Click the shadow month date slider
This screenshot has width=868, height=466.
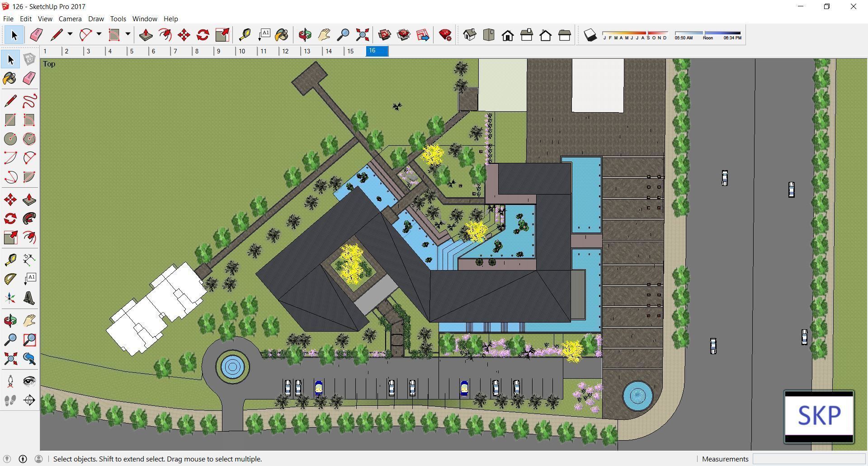635,33
